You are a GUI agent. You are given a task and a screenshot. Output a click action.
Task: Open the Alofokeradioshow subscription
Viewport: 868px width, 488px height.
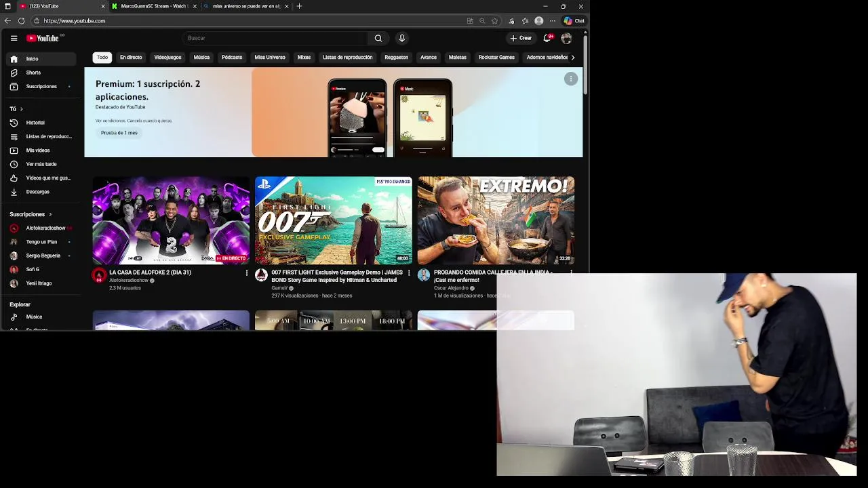tap(42, 228)
